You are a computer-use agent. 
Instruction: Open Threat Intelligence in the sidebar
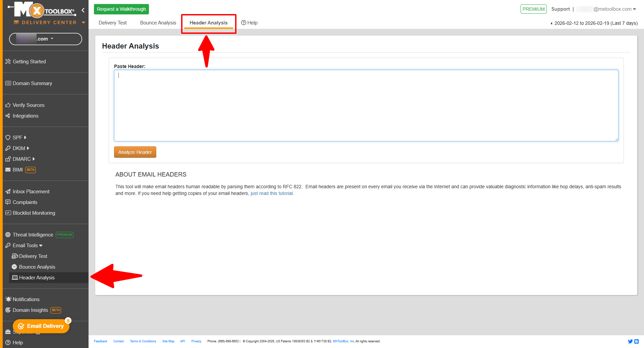pos(33,235)
